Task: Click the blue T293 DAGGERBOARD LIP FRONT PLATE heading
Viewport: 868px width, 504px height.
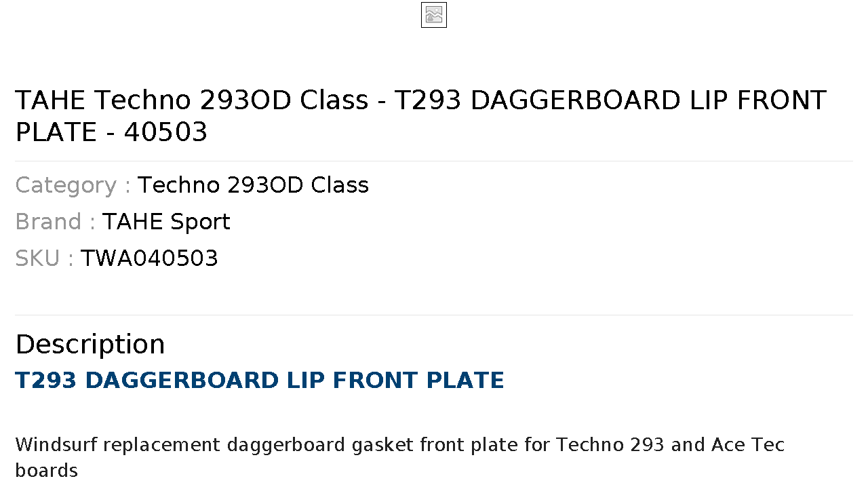Action: 260,380
